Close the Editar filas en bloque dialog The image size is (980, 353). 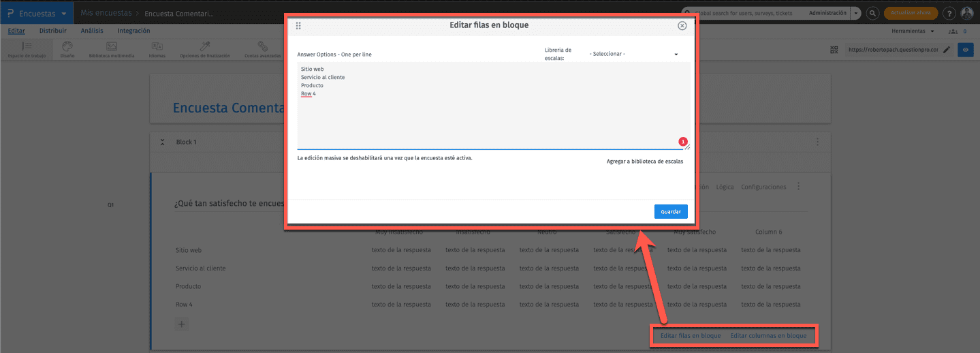tap(682, 26)
